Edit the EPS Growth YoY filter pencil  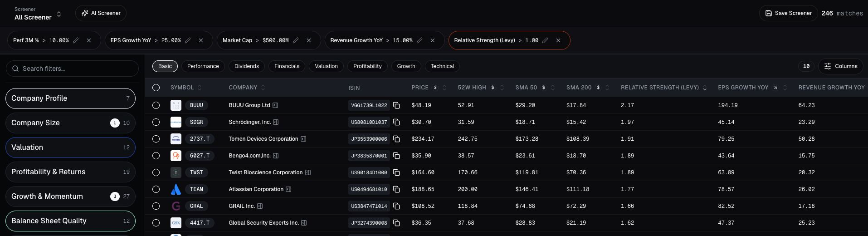click(188, 40)
